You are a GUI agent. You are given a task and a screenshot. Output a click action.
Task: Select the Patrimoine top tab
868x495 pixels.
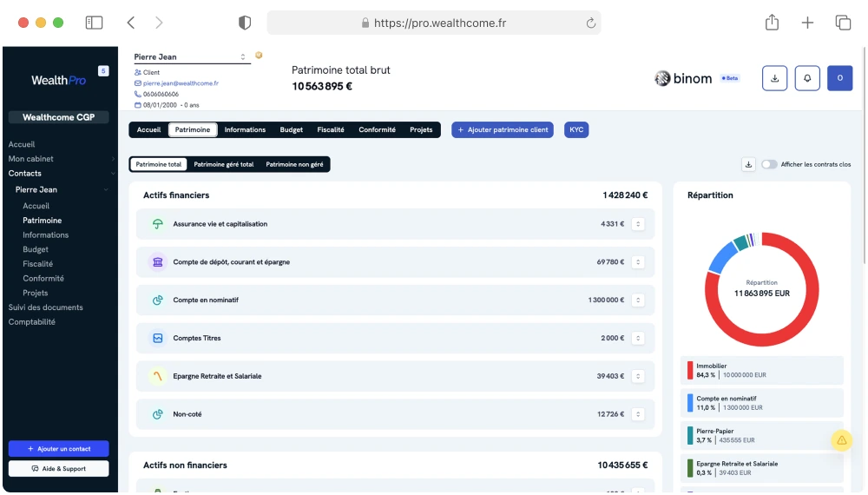tap(193, 129)
